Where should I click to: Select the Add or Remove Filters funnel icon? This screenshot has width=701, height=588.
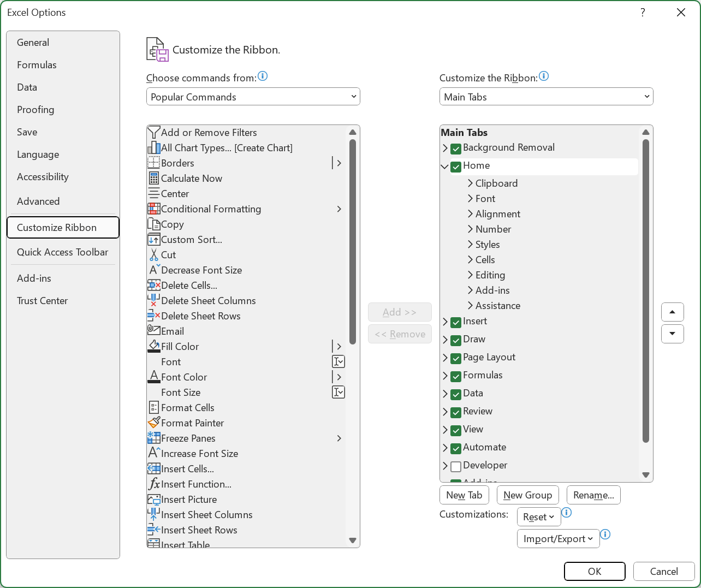154,133
